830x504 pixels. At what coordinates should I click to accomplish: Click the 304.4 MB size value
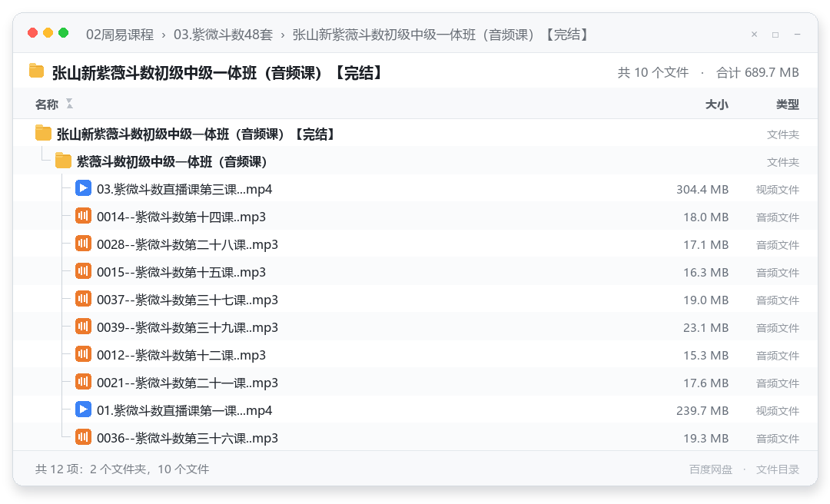pyautogui.click(x=702, y=189)
